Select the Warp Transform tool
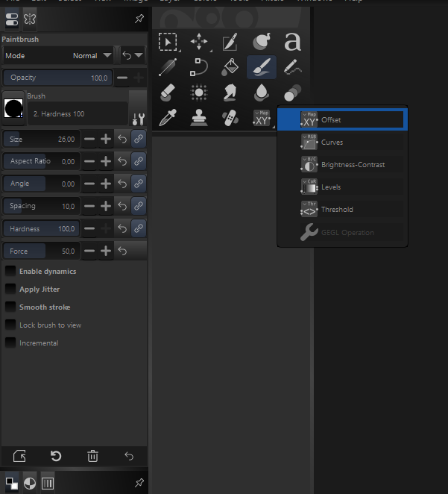The height and width of the screenshot is (494, 448). pyautogui.click(x=262, y=42)
